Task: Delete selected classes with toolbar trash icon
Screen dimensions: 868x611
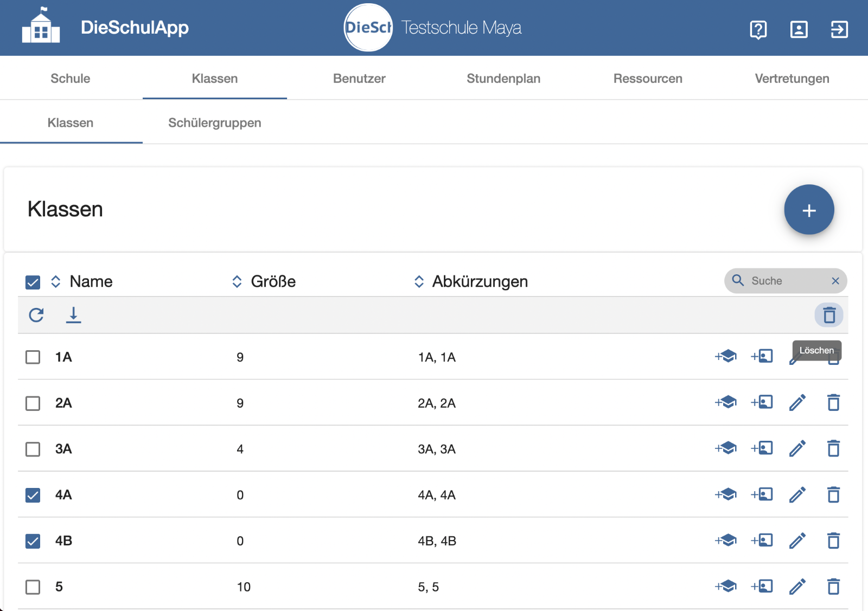Action: point(829,315)
